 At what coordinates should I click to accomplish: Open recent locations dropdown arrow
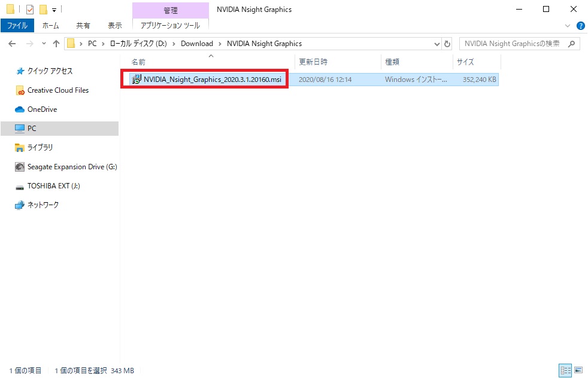[44, 44]
